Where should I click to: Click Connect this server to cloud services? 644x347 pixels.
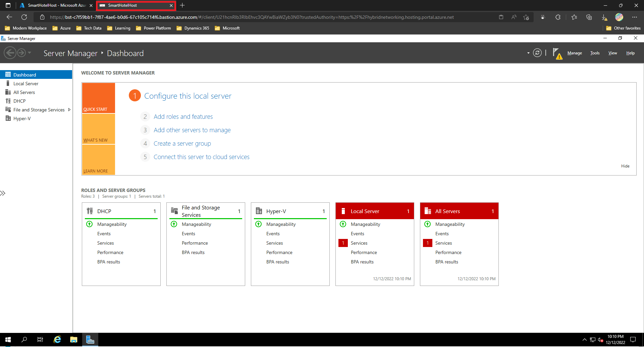point(202,157)
